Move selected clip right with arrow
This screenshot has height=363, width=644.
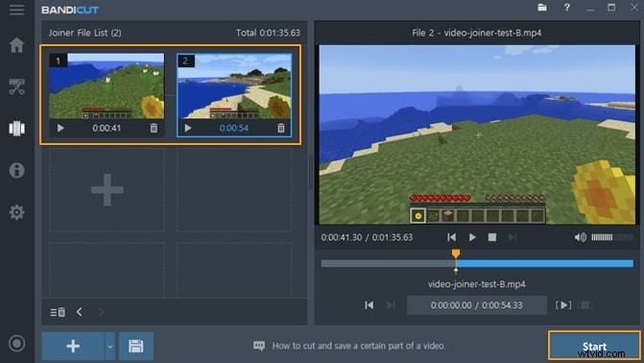pyautogui.click(x=101, y=312)
